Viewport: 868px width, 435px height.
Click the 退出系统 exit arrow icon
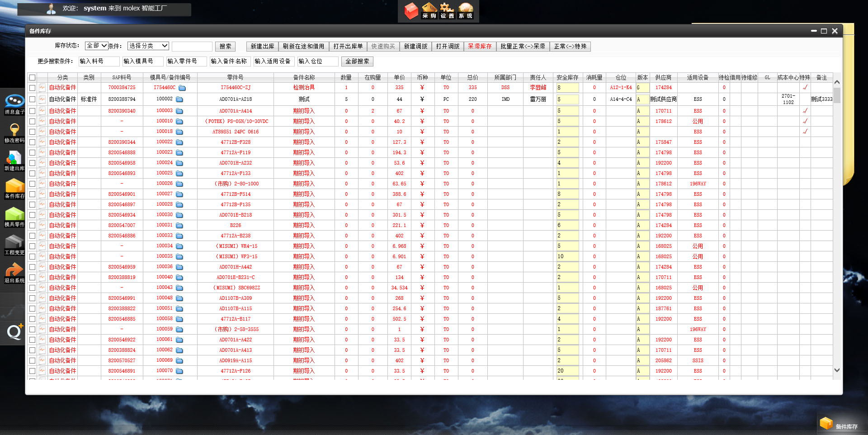(x=14, y=271)
